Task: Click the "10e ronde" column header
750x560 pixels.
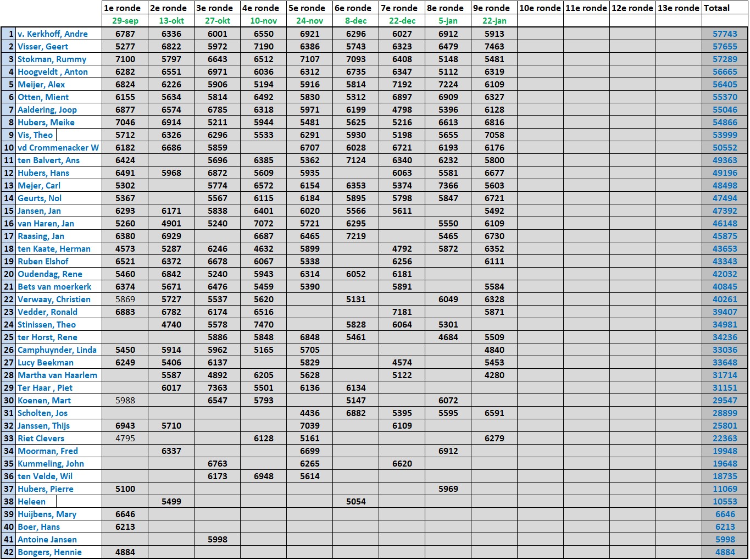Action: pyautogui.click(x=540, y=8)
